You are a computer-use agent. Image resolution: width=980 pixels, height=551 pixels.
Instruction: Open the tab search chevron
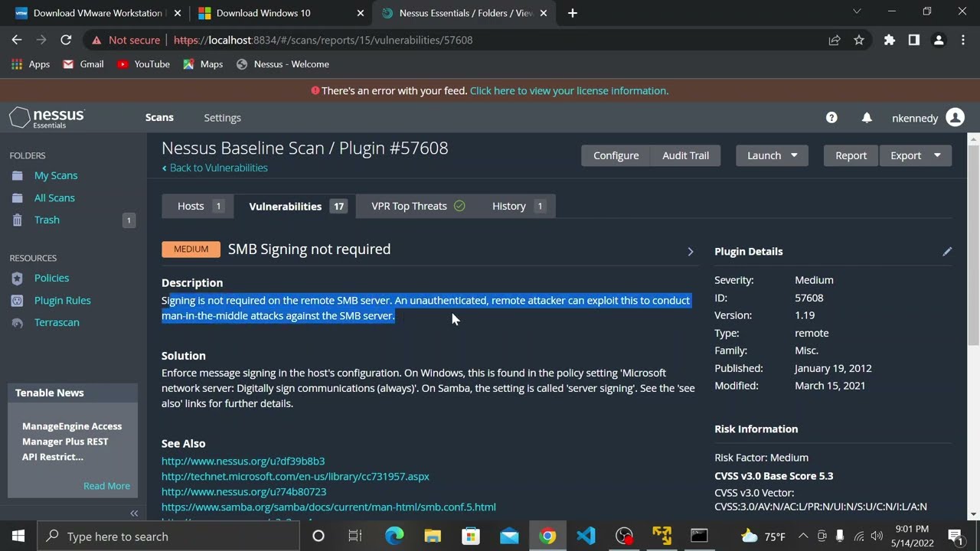pyautogui.click(x=857, y=11)
